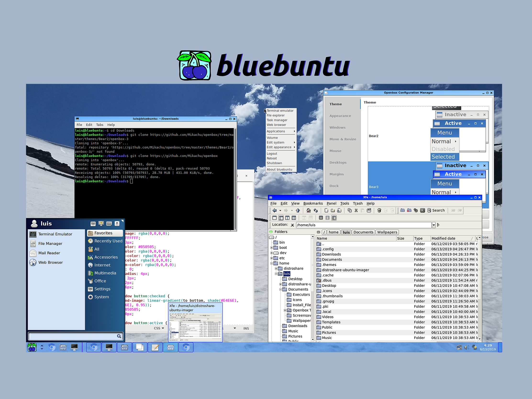The width and height of the screenshot is (532, 399).
Task: Open settings manager icon in menu header
Action: (93, 224)
